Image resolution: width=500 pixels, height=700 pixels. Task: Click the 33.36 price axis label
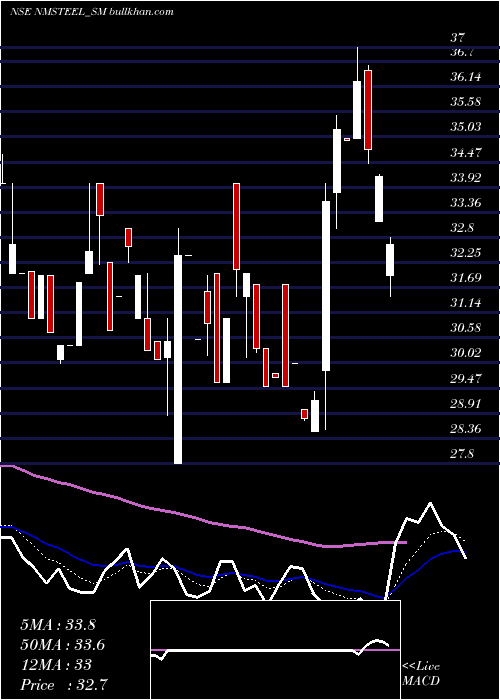point(466,203)
